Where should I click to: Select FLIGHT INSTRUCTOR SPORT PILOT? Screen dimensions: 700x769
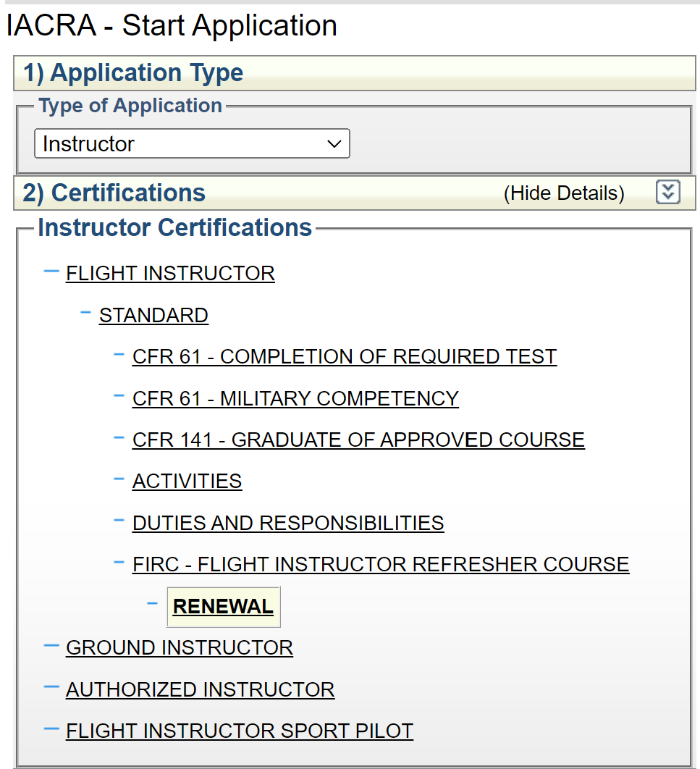pos(240,731)
